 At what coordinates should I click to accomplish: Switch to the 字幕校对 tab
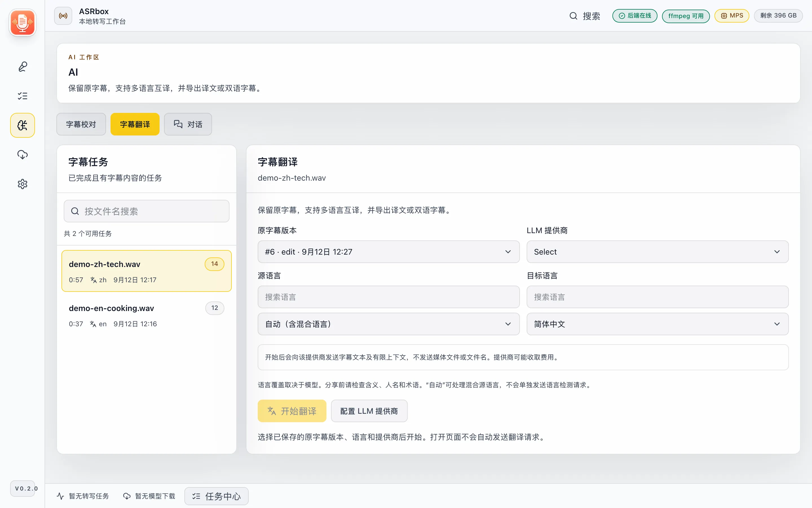click(x=81, y=124)
